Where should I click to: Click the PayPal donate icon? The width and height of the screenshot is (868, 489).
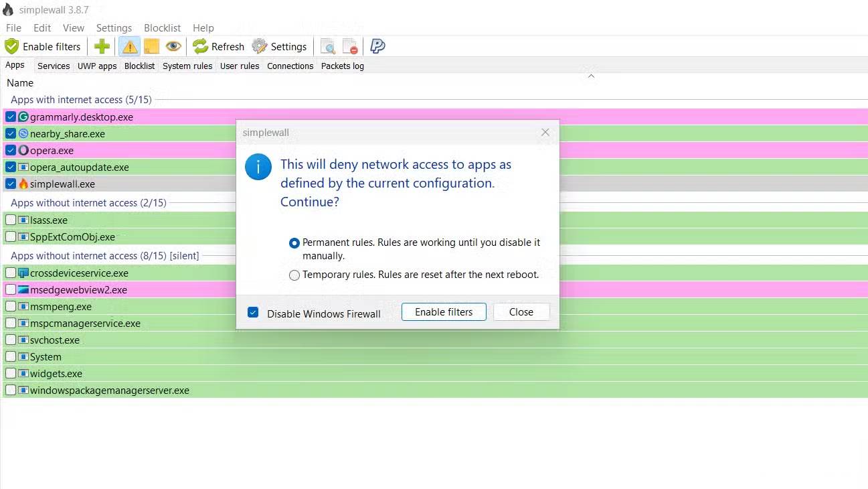pyautogui.click(x=377, y=46)
